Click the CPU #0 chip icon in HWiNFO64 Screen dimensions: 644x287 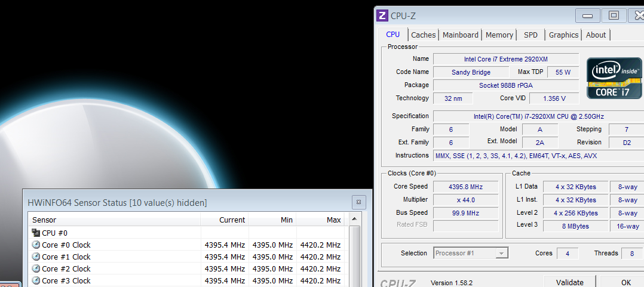36,233
